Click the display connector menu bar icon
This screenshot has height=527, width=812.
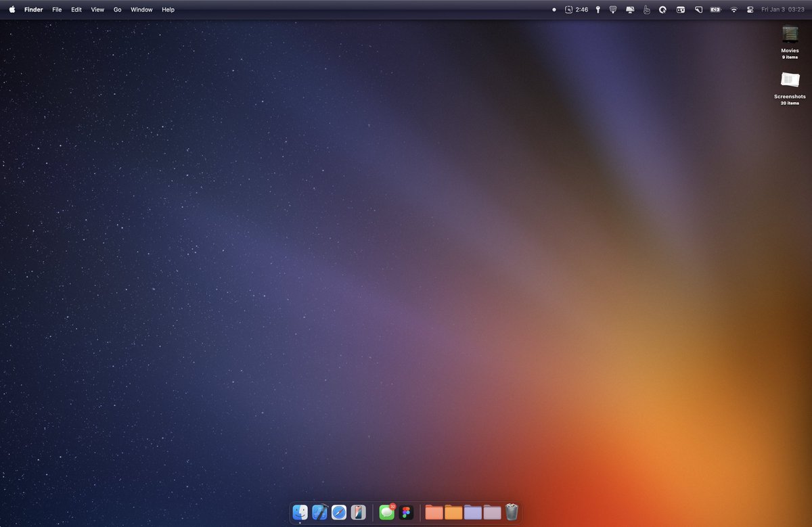pyautogui.click(x=613, y=9)
